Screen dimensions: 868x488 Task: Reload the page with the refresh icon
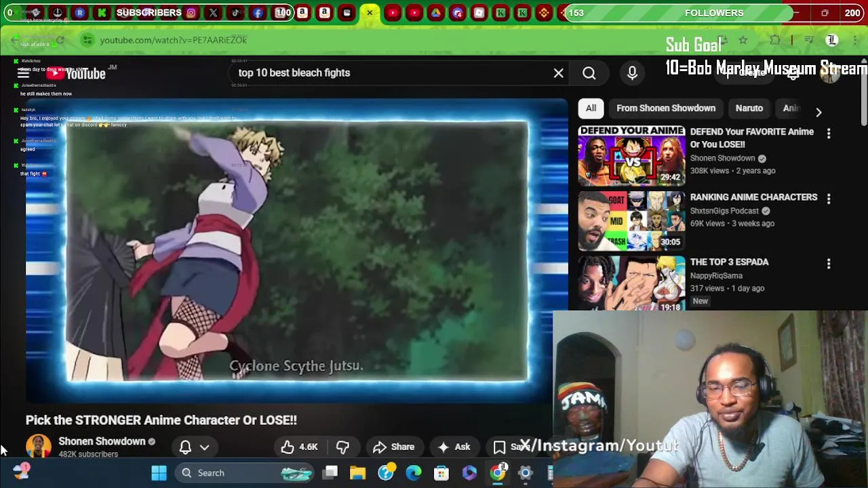[x=60, y=41]
